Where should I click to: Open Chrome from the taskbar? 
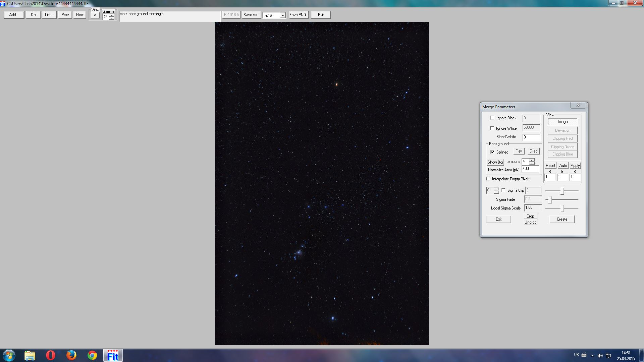[x=92, y=355]
